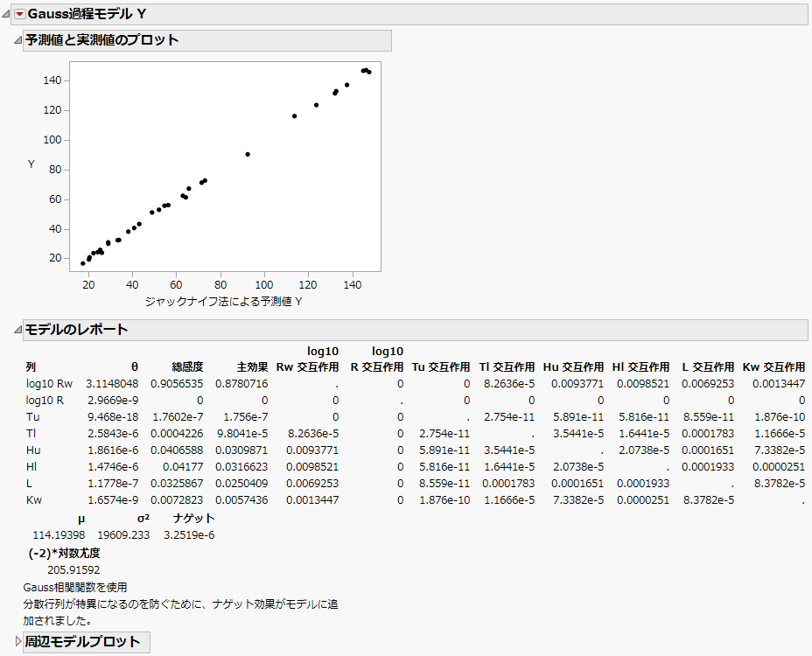This screenshot has width=812, height=656.
Task: Click the モデルのレポート header
Action: 416,330
